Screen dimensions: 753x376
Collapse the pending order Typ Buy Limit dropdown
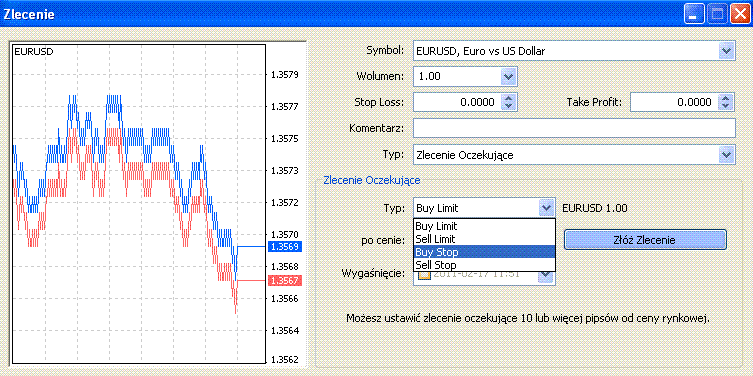tap(546, 208)
